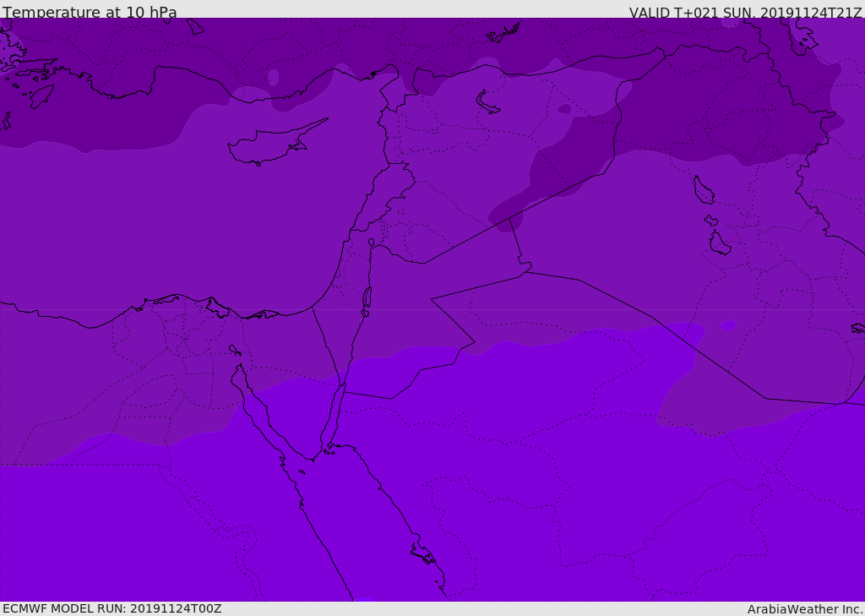Click the island of Cyprus on map
This screenshot has height=616, width=865.
click(x=276, y=143)
